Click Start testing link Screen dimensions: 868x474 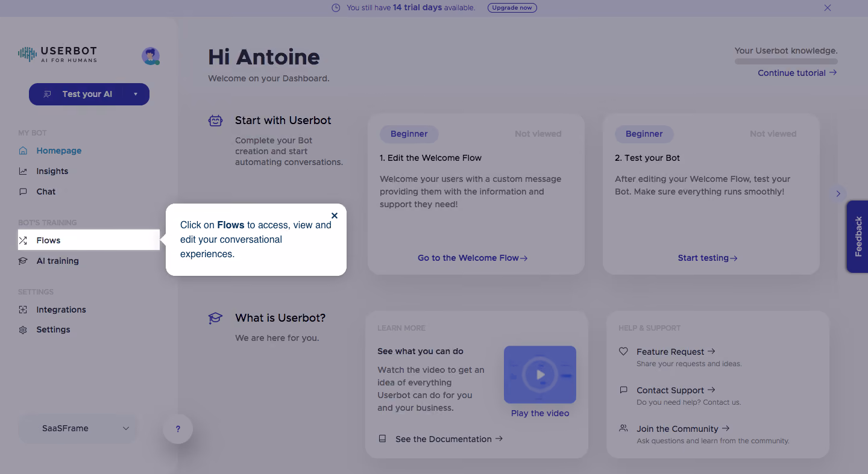click(708, 258)
